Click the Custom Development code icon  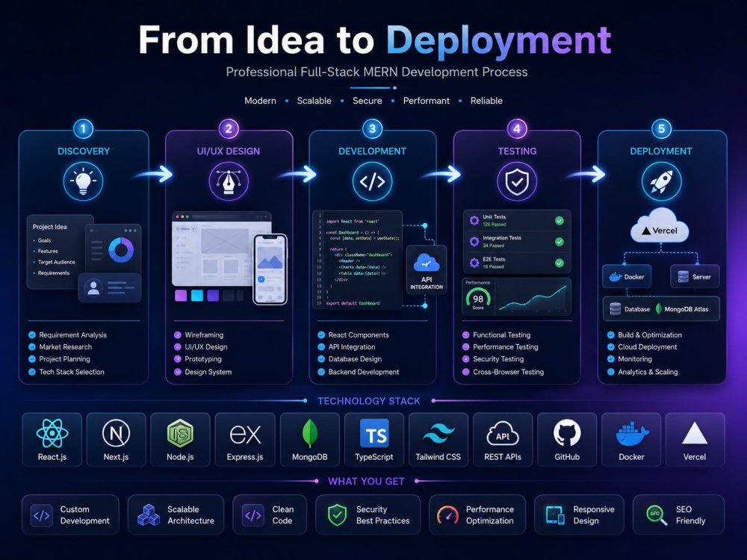[x=41, y=515]
